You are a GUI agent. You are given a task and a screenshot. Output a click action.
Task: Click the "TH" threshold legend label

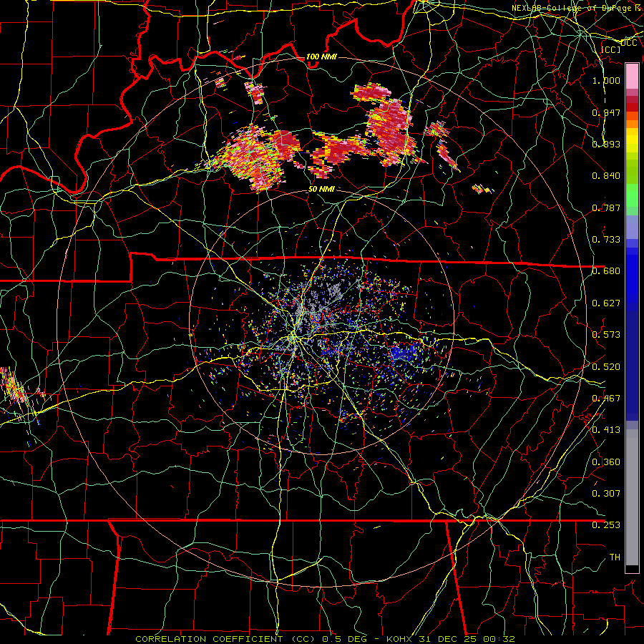615,557
